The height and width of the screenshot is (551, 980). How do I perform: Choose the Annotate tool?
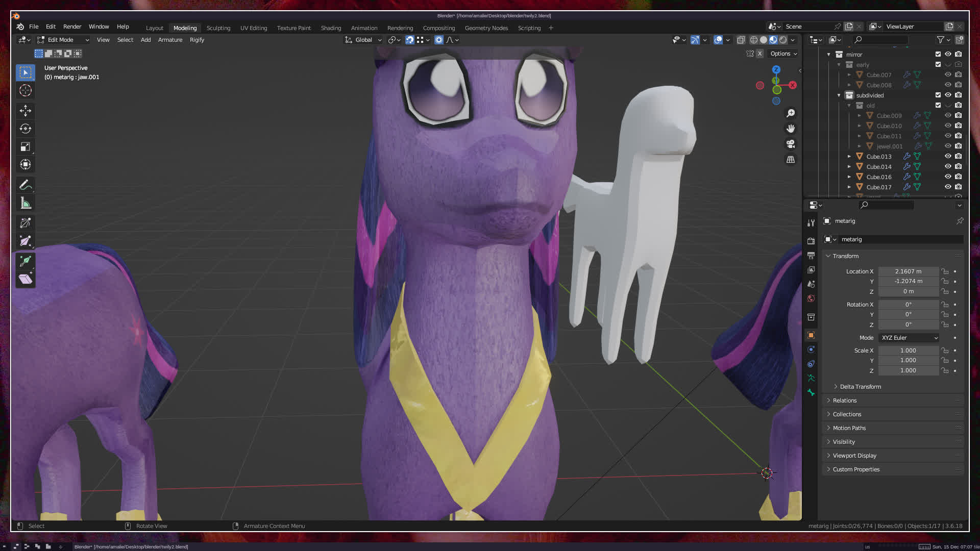click(x=26, y=185)
